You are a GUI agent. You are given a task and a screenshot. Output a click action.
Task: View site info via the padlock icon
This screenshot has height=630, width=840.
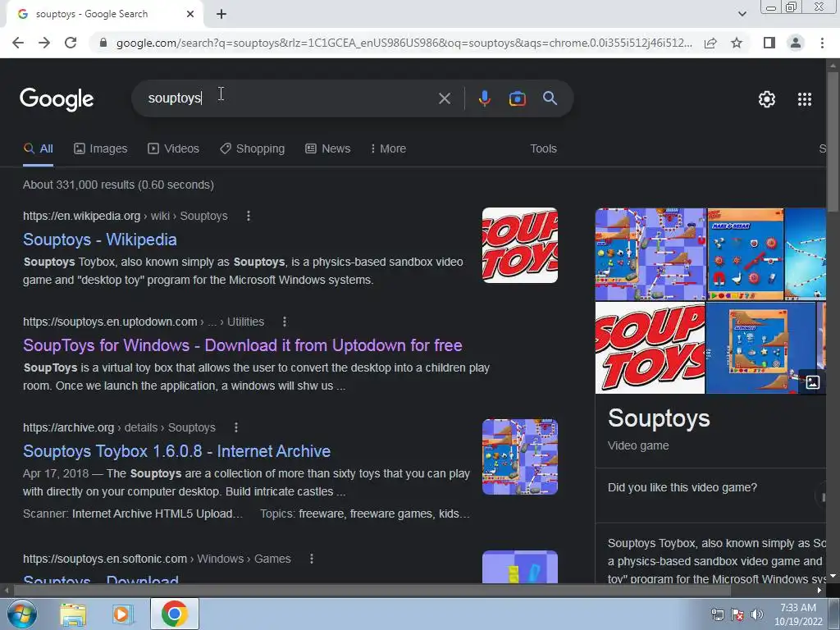click(103, 43)
